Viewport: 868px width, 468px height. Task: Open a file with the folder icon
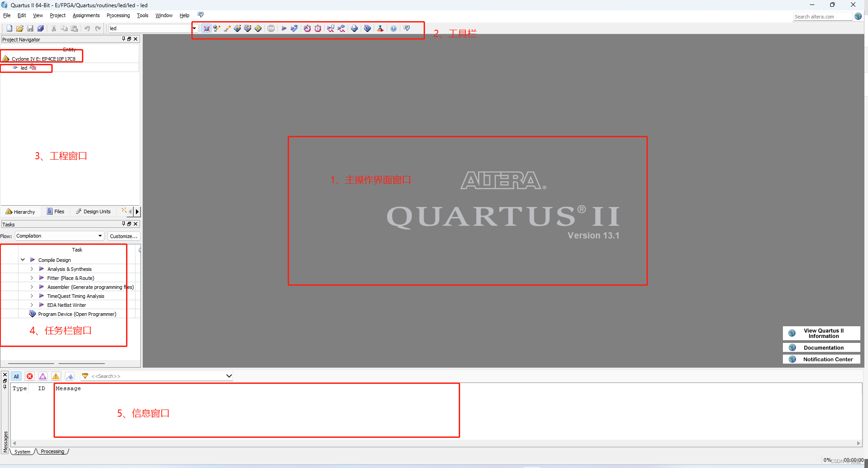pos(20,28)
